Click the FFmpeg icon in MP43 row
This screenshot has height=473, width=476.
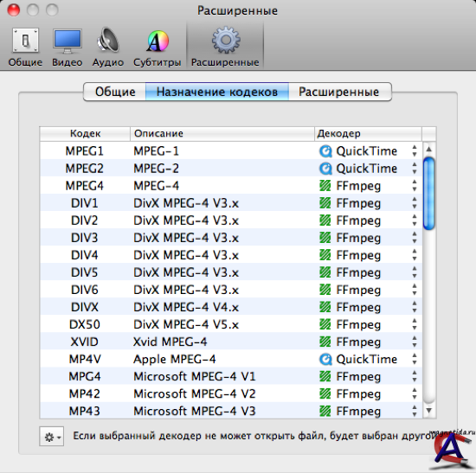coord(325,412)
